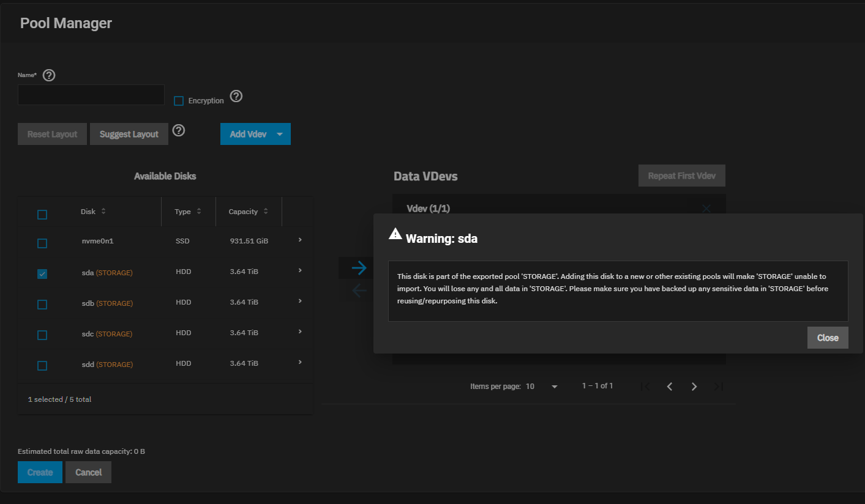
Task: Open help icon next to Name field
Action: click(50, 75)
